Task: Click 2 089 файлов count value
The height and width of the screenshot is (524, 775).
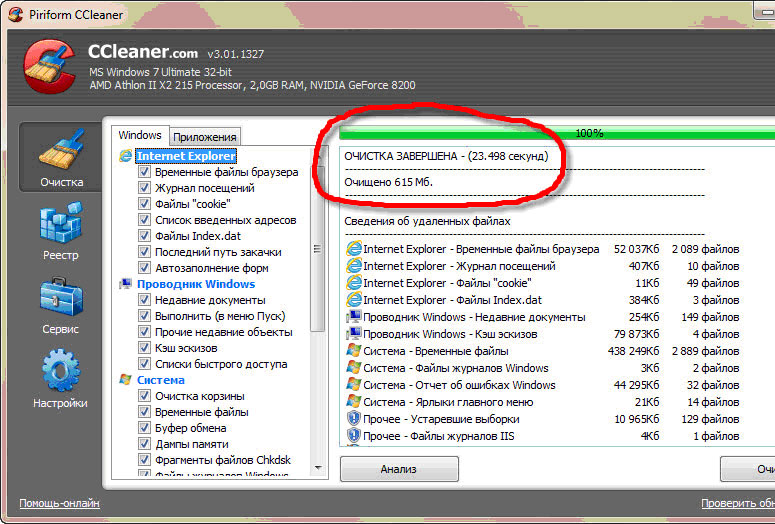Action: coord(705,249)
